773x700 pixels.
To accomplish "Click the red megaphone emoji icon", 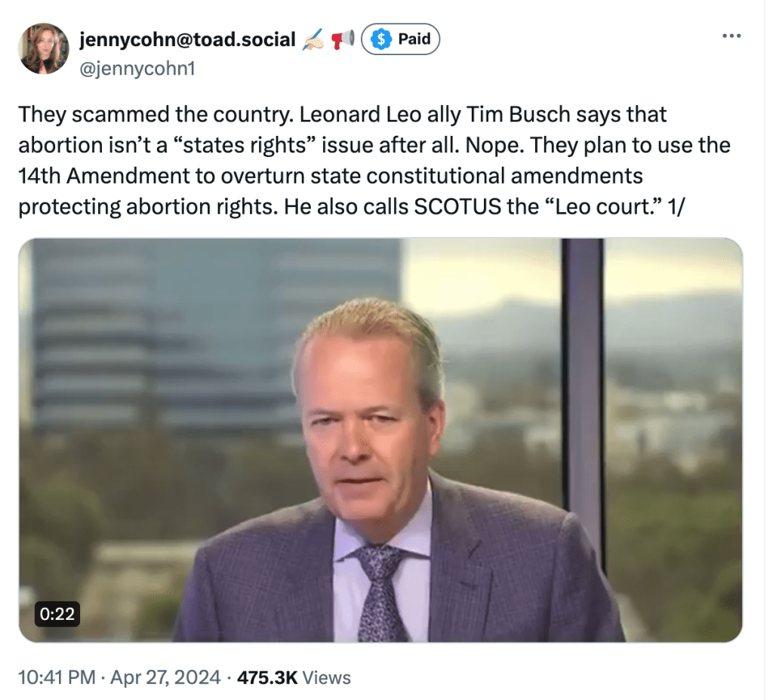I will click(342, 41).
